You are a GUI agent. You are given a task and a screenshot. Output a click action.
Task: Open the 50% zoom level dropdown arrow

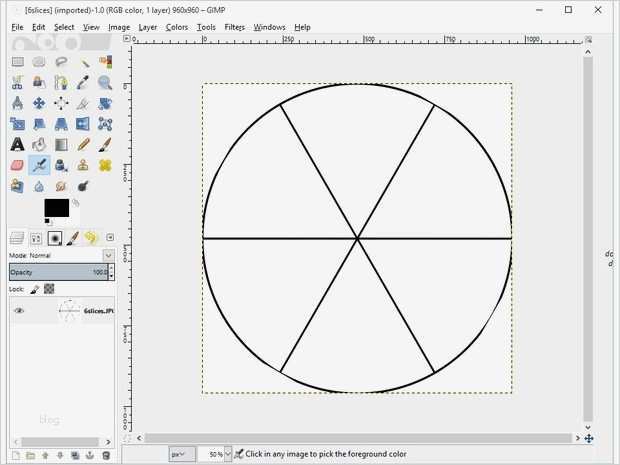coord(228,454)
